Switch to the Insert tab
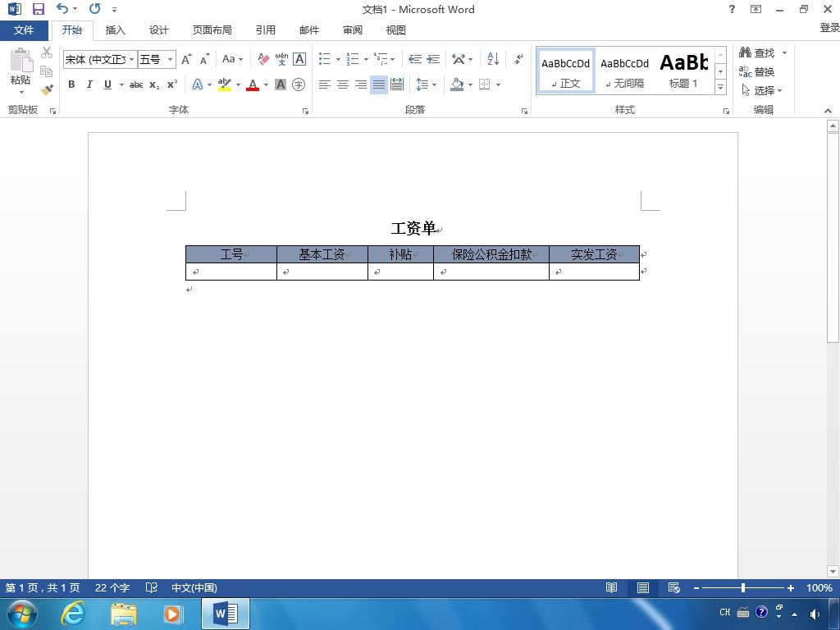The image size is (840, 630). pos(115,30)
